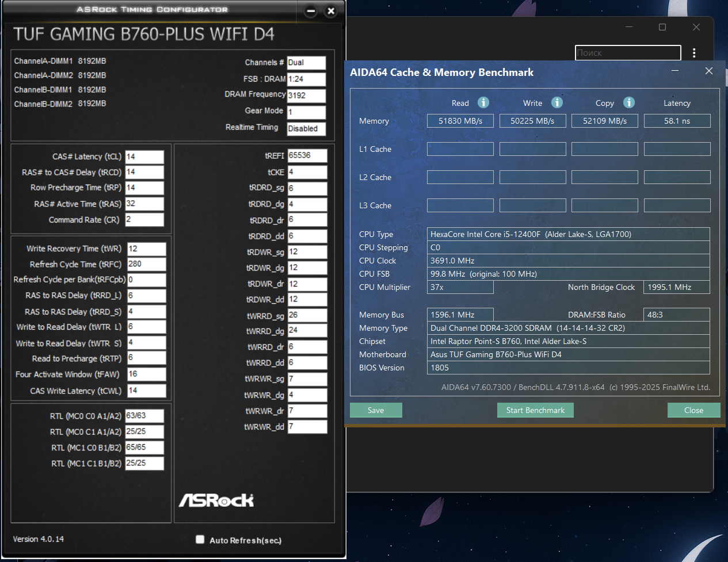The width and height of the screenshot is (728, 562).
Task: Click the tRCD value field
Action: [144, 172]
